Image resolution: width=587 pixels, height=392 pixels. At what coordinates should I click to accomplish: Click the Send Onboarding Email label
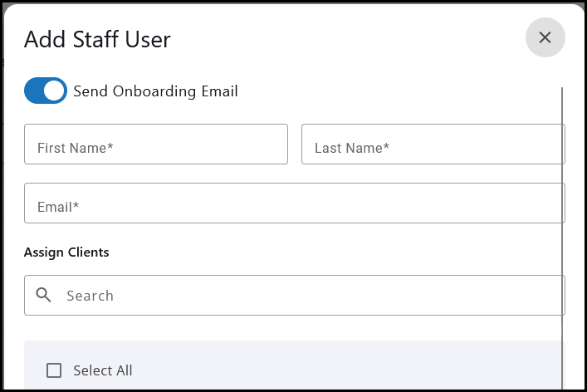tap(155, 91)
